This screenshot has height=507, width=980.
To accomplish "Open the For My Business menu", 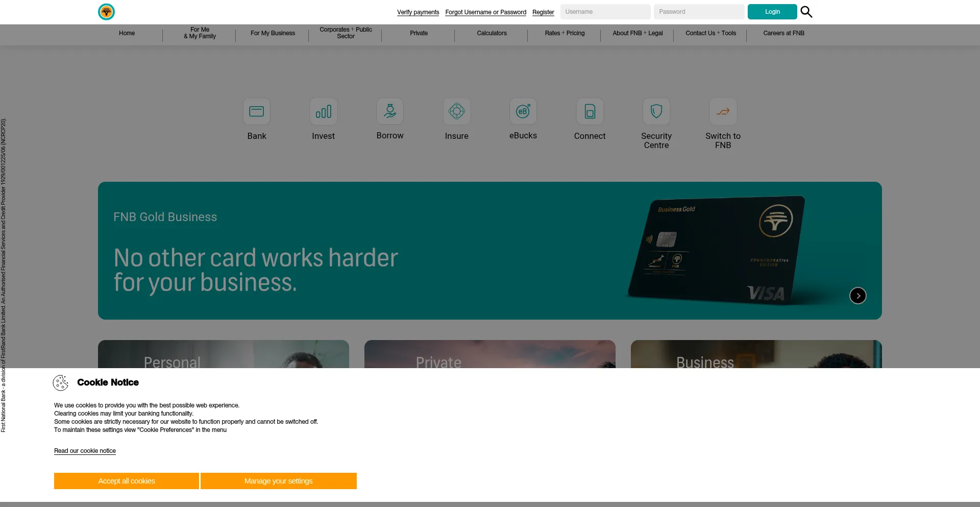I will click(x=273, y=33).
